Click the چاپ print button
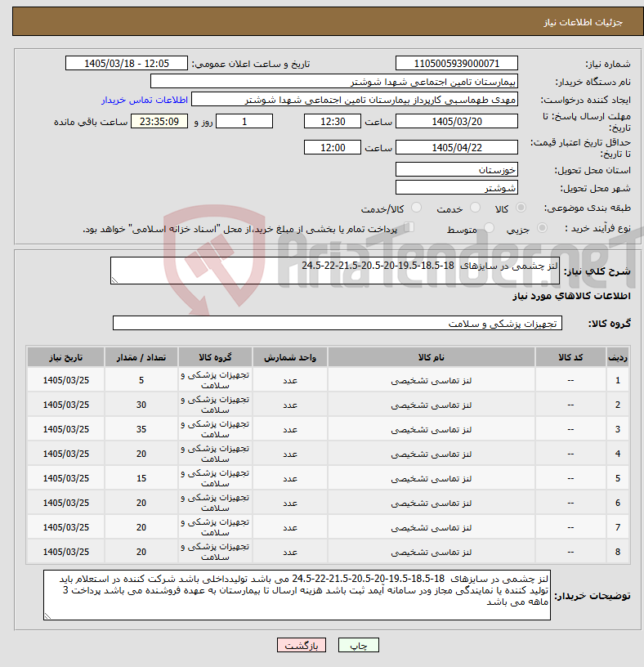Screen dimensions: 644x667 point(358,645)
